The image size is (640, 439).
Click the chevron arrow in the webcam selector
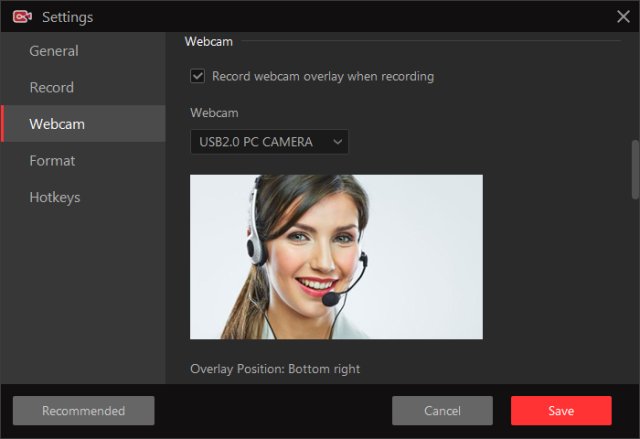(x=338, y=142)
